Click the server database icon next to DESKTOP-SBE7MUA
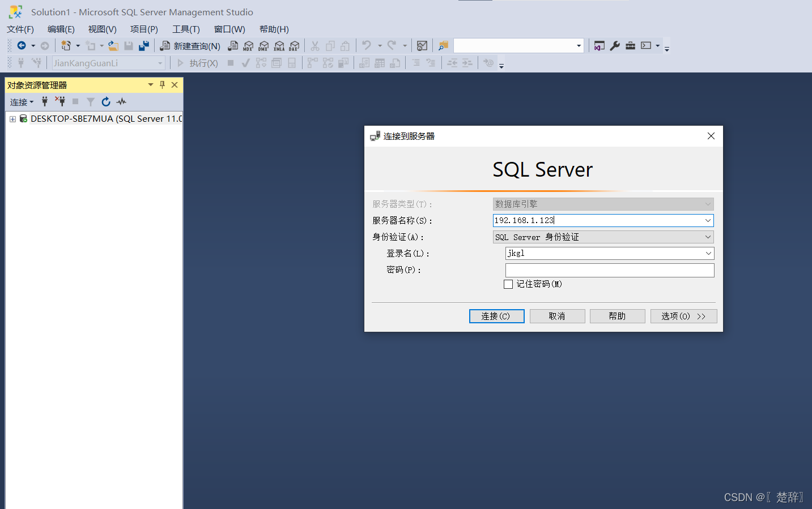The width and height of the screenshot is (812, 509). coord(23,118)
